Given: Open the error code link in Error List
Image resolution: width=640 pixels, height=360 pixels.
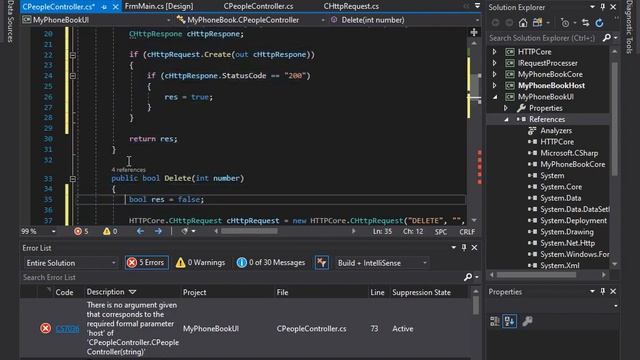Looking at the screenshot, I should [67, 329].
